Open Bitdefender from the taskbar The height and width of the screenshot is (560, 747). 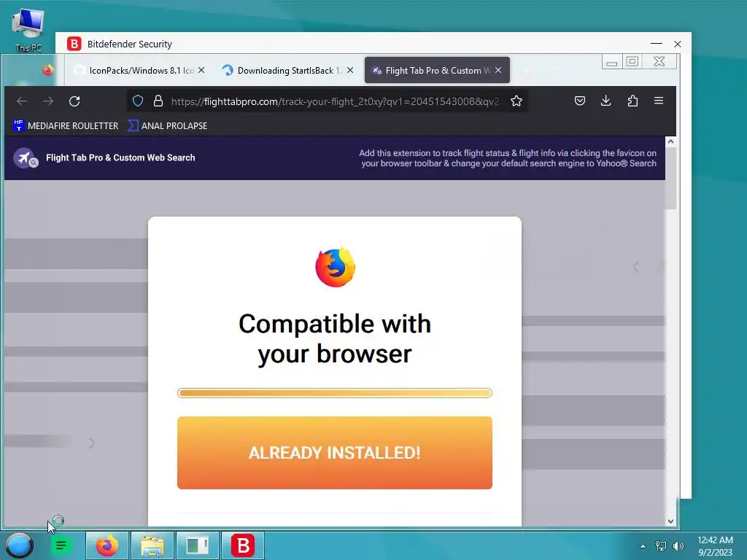(242, 545)
